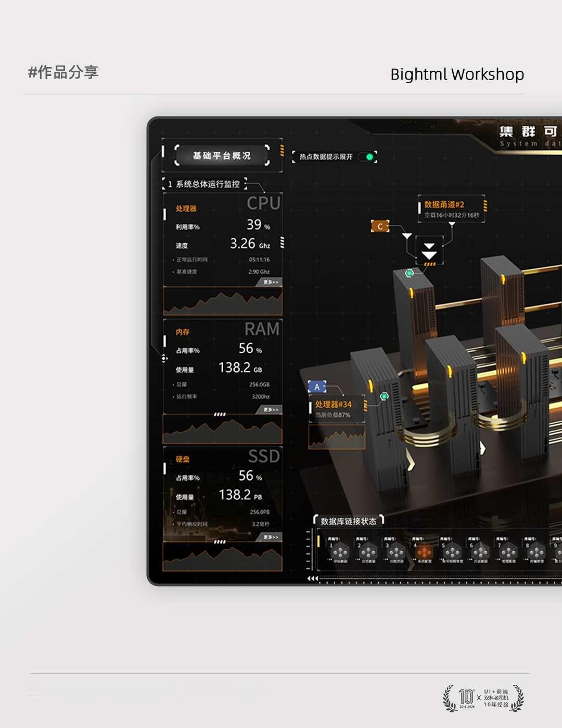Image resolution: width=562 pixels, height=728 pixels.
Task: Click the 处理器#34 load mini chart
Action: [x=337, y=437]
